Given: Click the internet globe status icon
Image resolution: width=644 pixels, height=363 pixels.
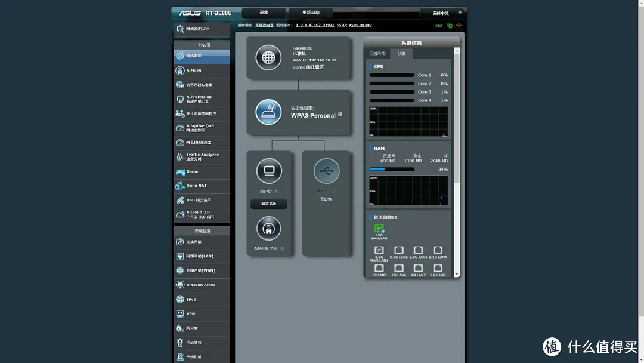Looking at the screenshot, I should pyautogui.click(x=268, y=57).
